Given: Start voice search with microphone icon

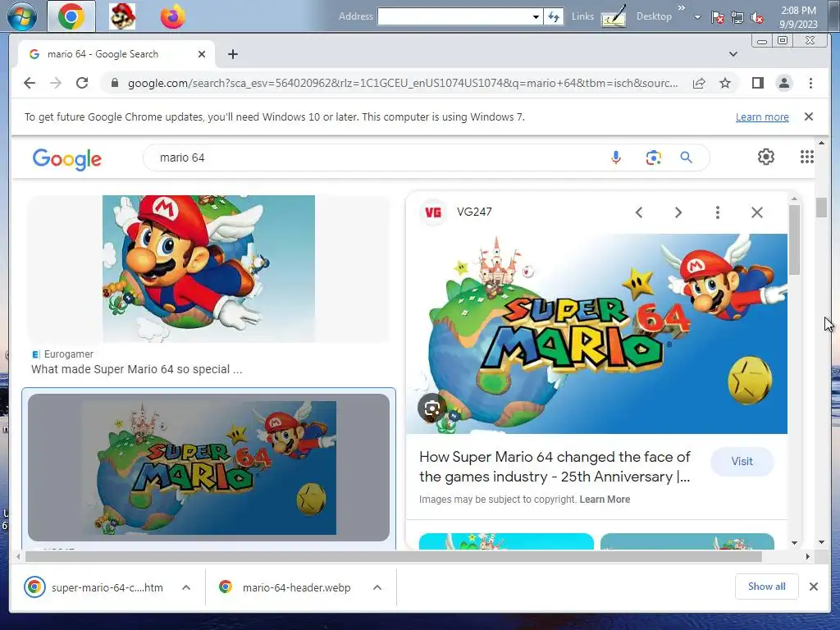Looking at the screenshot, I should point(615,157).
